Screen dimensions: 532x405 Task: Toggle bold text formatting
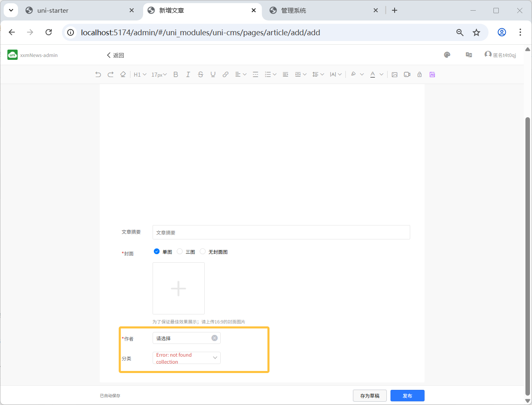(x=176, y=75)
